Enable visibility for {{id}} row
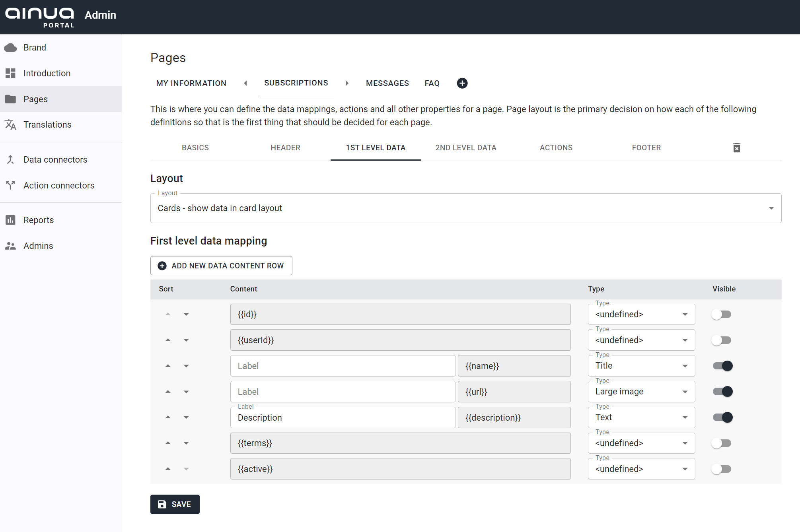Image resolution: width=800 pixels, height=532 pixels. pos(721,315)
